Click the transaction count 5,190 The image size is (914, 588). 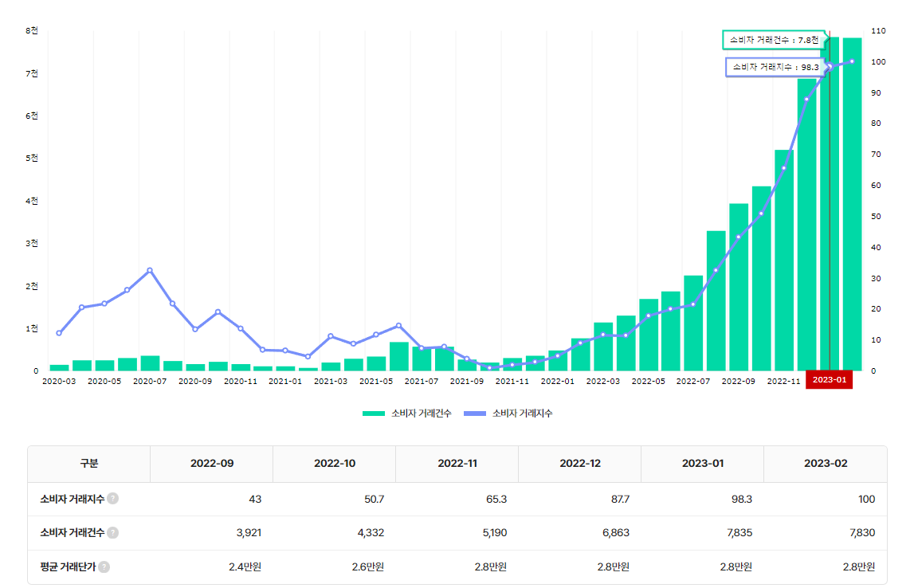pos(495,533)
